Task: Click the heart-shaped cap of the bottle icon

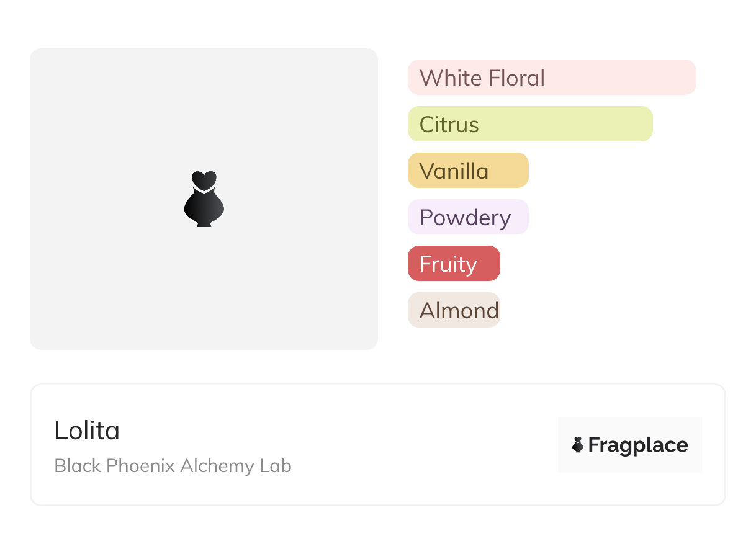Action: tap(204, 180)
